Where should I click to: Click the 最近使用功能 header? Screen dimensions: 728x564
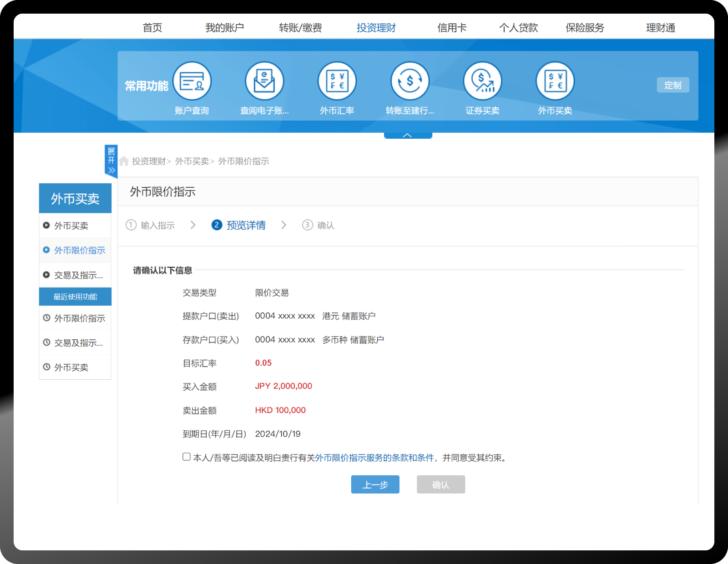[x=75, y=297]
